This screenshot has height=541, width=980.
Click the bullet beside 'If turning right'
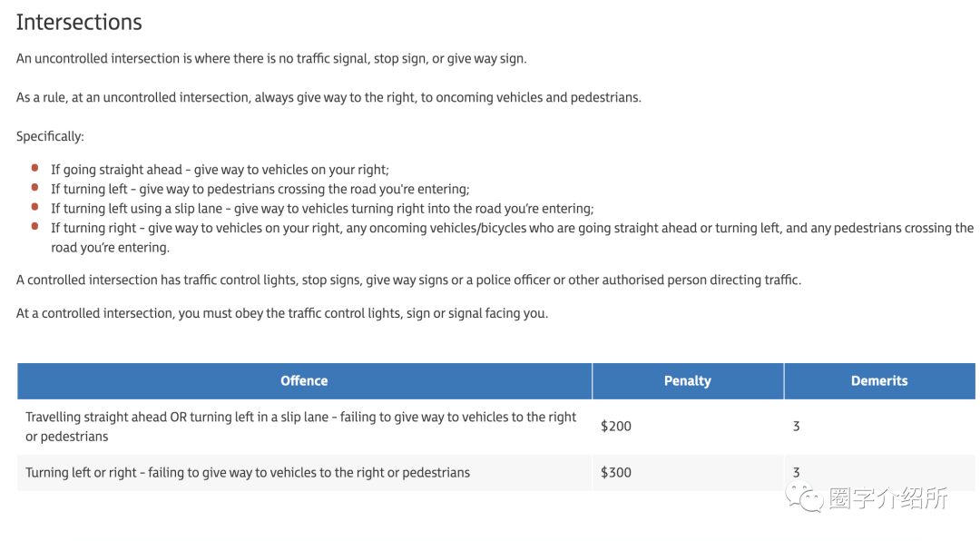pos(34,227)
